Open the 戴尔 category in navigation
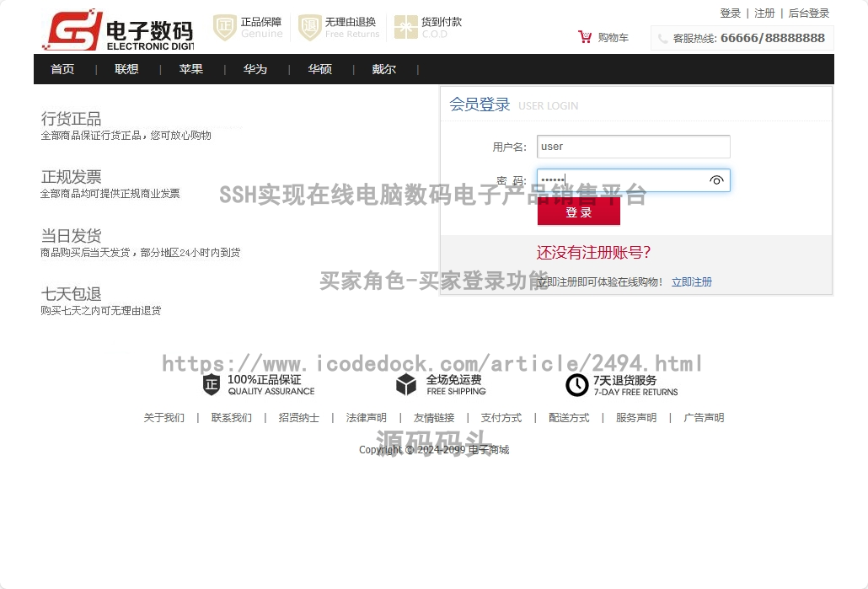The image size is (868, 589). [x=384, y=69]
